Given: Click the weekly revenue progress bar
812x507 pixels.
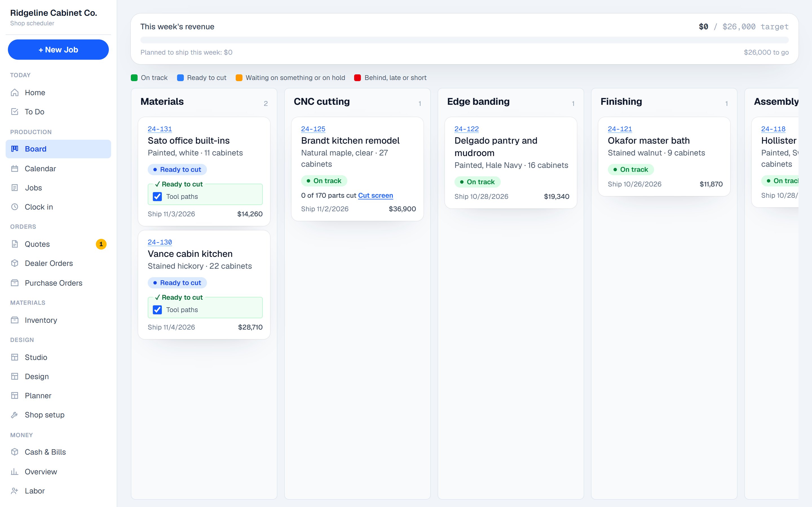Looking at the screenshot, I should click(464, 40).
